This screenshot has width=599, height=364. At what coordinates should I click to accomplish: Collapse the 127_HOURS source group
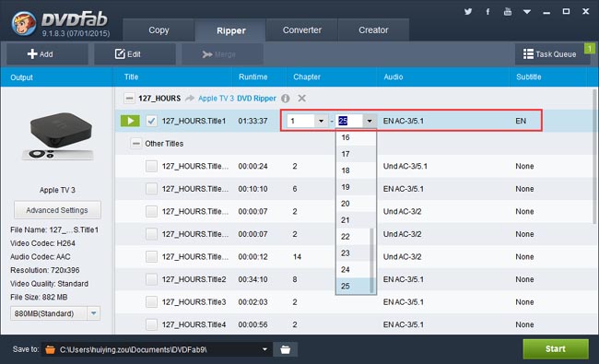pos(130,99)
